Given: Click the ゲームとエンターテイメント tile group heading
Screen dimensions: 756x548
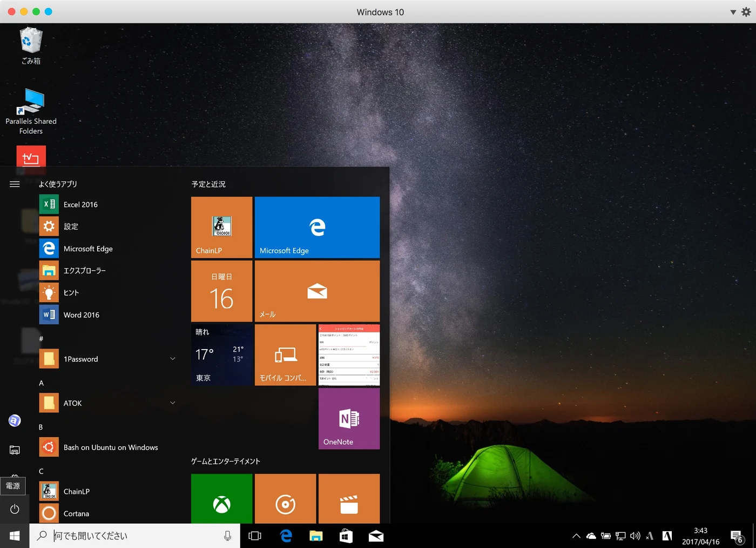Looking at the screenshot, I should (x=226, y=462).
